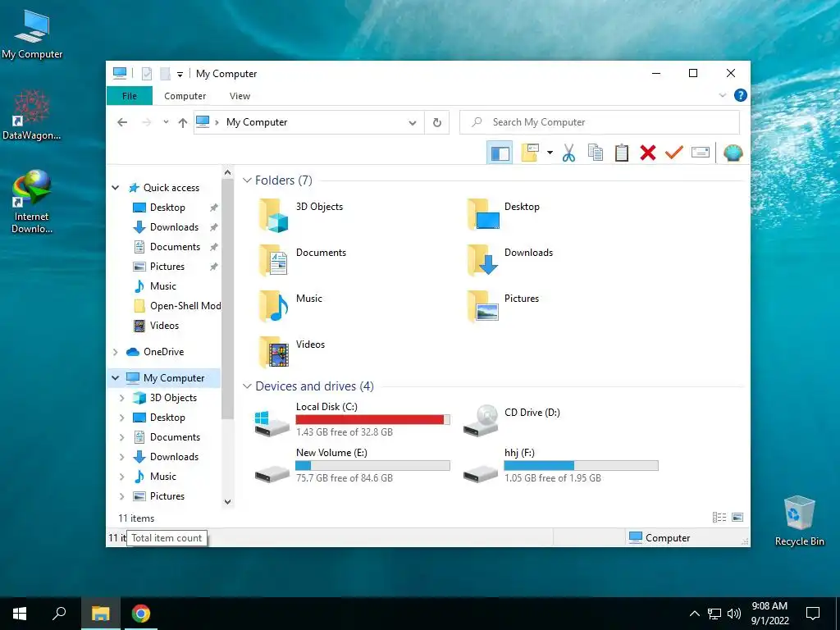
Task: Click the Chrome taskbar icon
Action: (x=141, y=614)
